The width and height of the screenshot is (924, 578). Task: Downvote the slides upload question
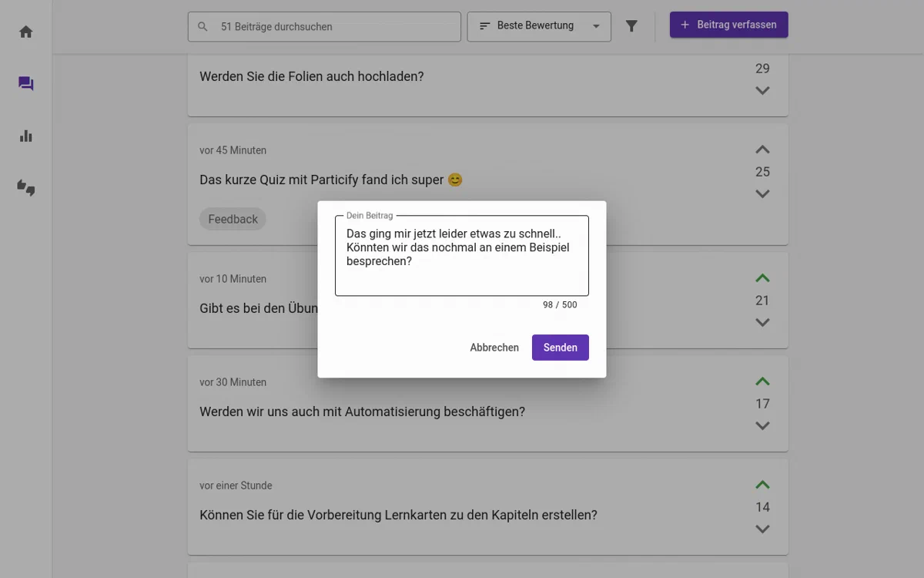(x=762, y=91)
